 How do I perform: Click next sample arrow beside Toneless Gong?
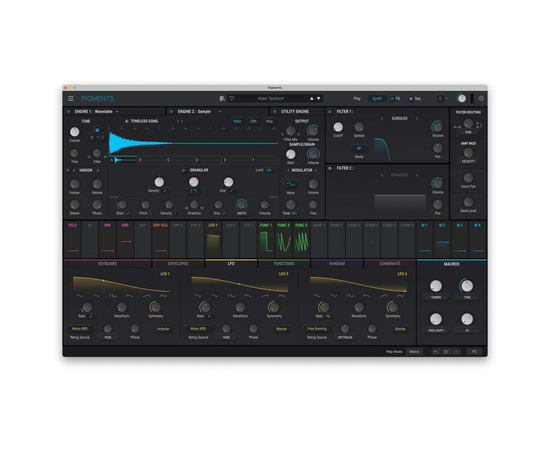click(x=182, y=121)
